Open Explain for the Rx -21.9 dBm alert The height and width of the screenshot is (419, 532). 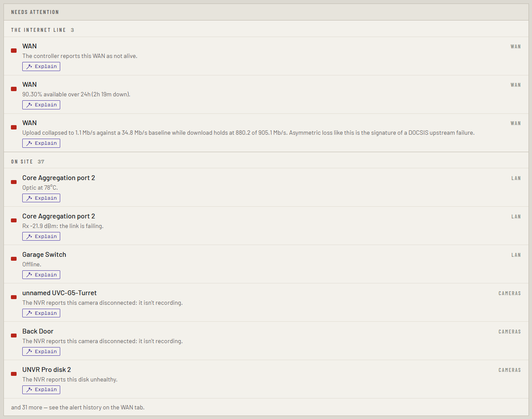(41, 236)
